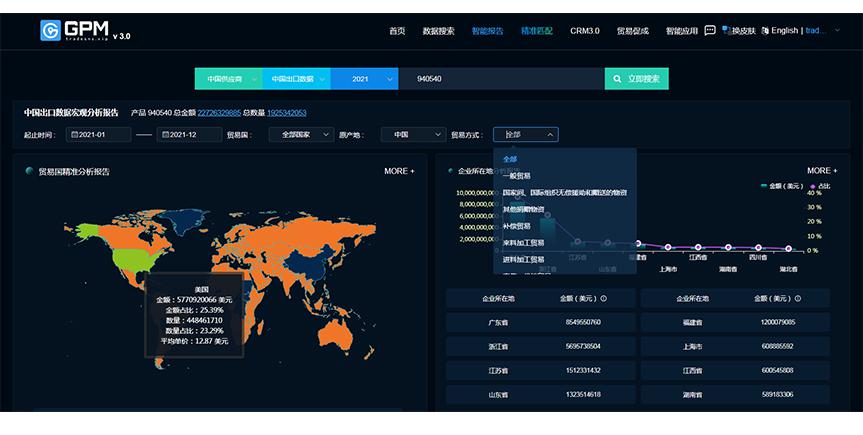This screenshot has height=435, width=863.
Task: Click MORE + on 贸易国精准分析报告 panel
Action: point(398,171)
